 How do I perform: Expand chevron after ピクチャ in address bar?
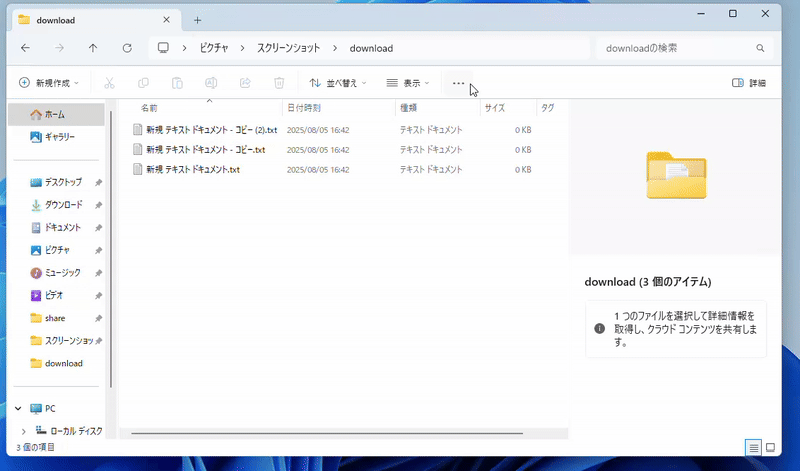pos(243,48)
